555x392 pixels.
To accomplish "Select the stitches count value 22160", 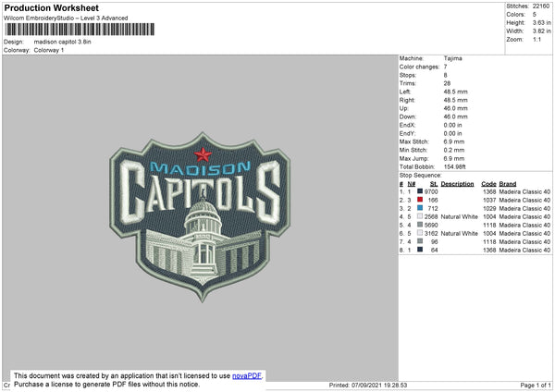I will [x=541, y=6].
